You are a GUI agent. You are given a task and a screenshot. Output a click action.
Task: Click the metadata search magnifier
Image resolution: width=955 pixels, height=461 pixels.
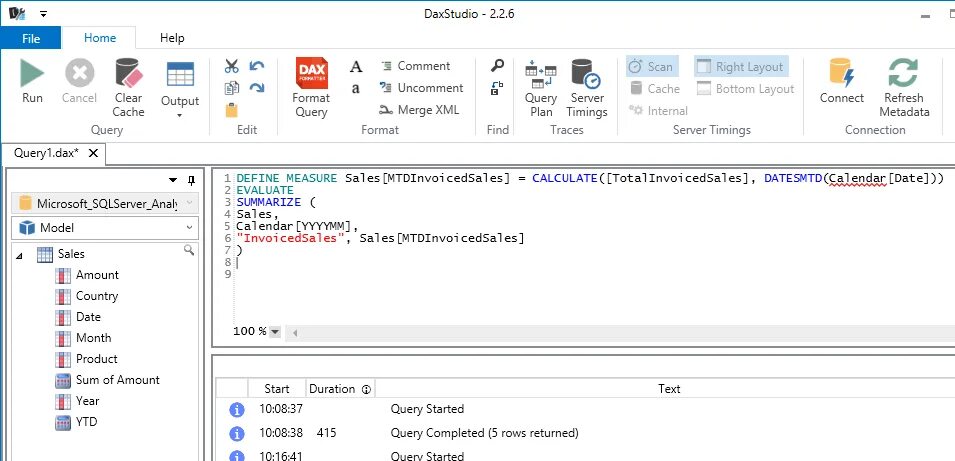189,250
